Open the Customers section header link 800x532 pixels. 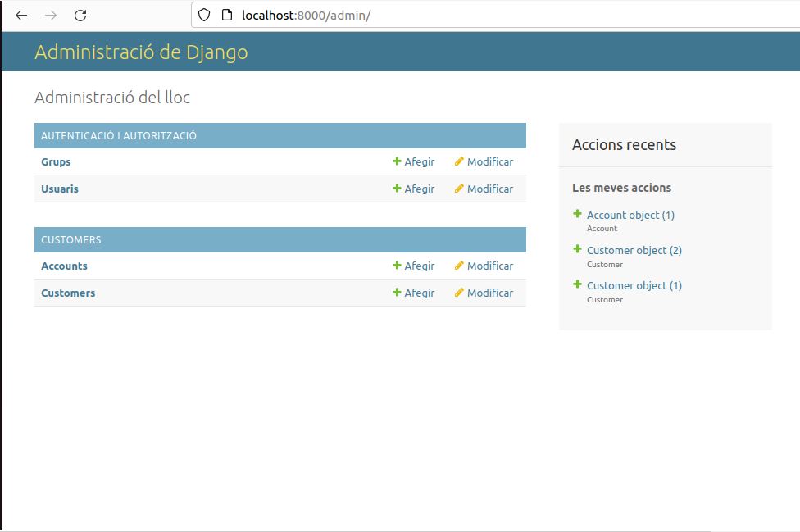click(x=71, y=239)
